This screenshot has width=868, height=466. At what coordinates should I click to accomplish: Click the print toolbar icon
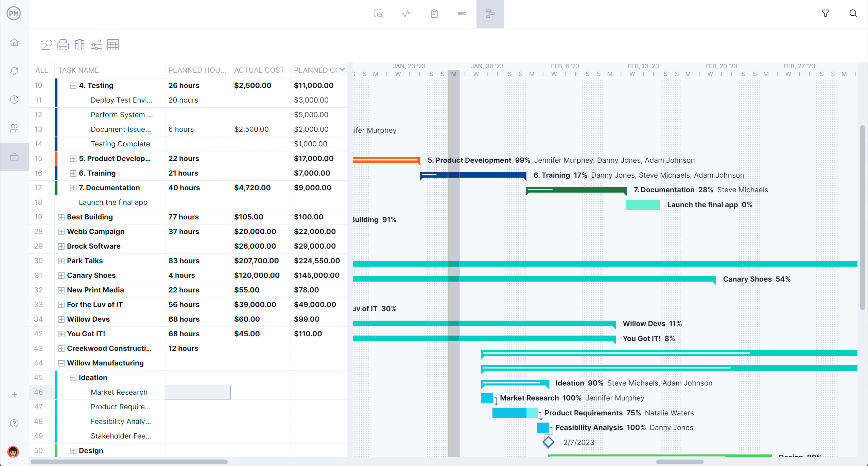click(63, 45)
